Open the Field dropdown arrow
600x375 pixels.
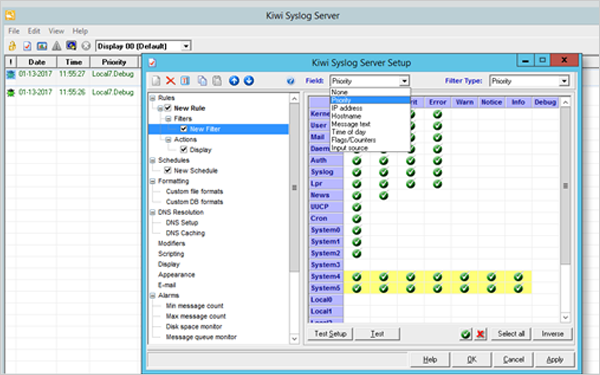pyautogui.click(x=404, y=81)
